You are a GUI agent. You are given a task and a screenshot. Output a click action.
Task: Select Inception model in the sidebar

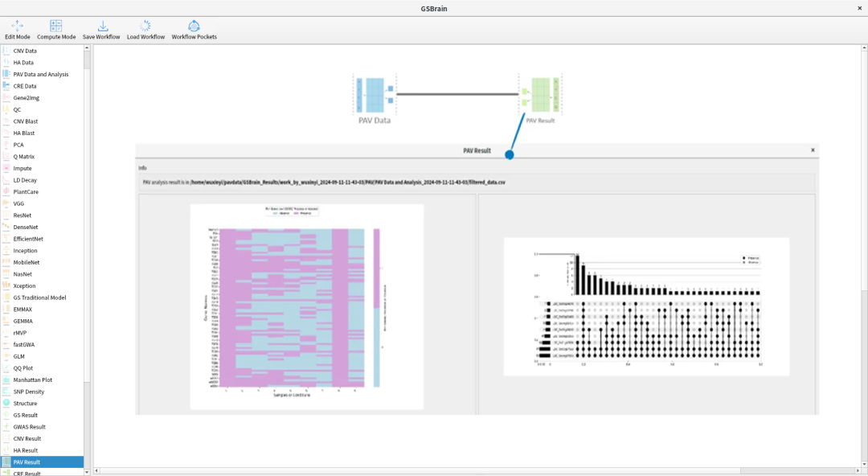[x=42, y=251]
